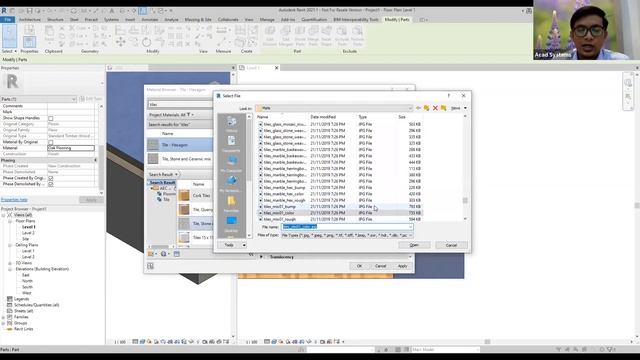Viewport: 640px width, 360px height.
Task: Click Cancel button in Select File dialog
Action: tap(451, 245)
